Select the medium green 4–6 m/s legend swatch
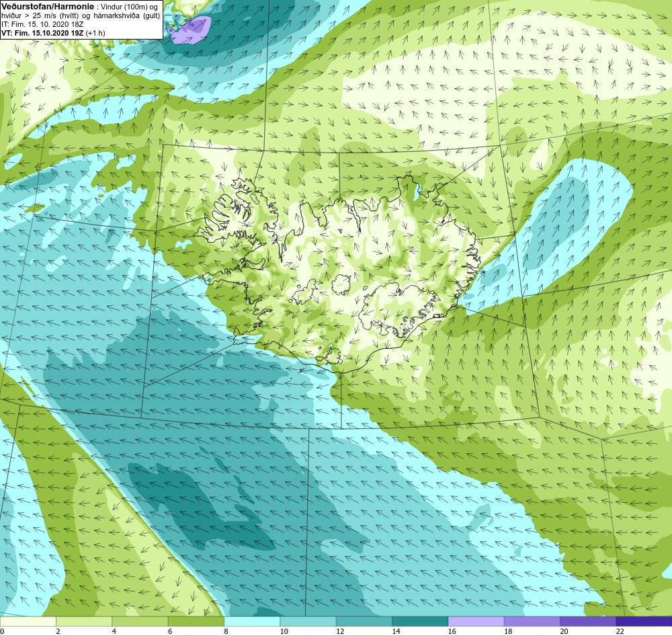This screenshot has height=636, width=672. (140, 621)
